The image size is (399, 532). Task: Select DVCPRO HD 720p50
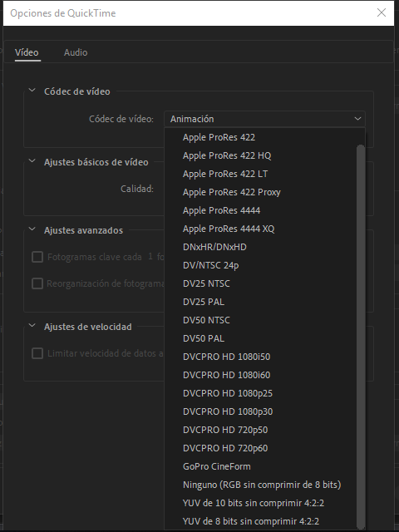(x=260, y=431)
